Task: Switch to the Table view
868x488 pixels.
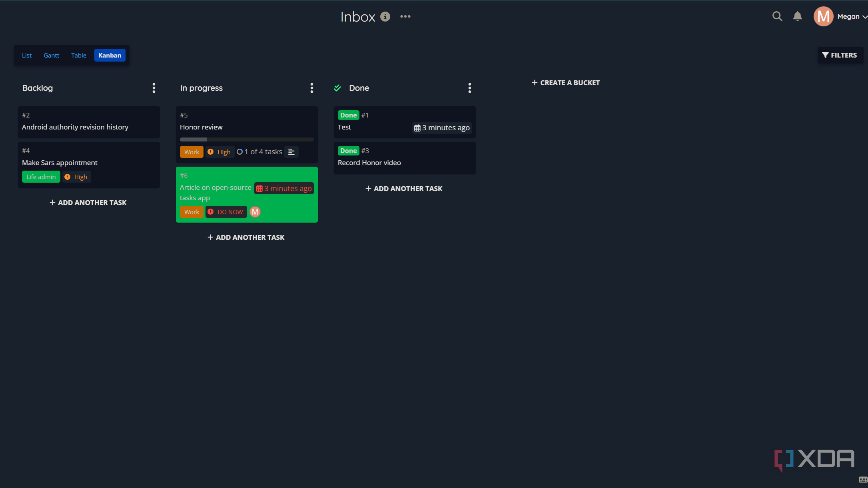Action: pos(78,55)
